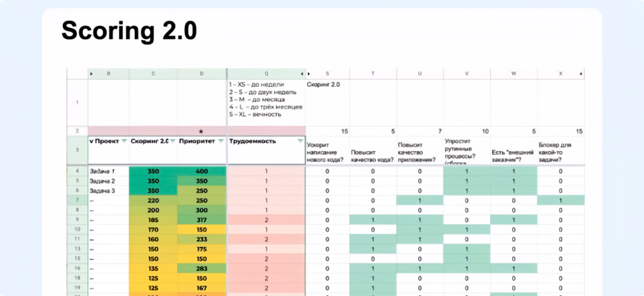Open the Приоритет column filter dropdown
644x296 pixels.
coord(221,141)
